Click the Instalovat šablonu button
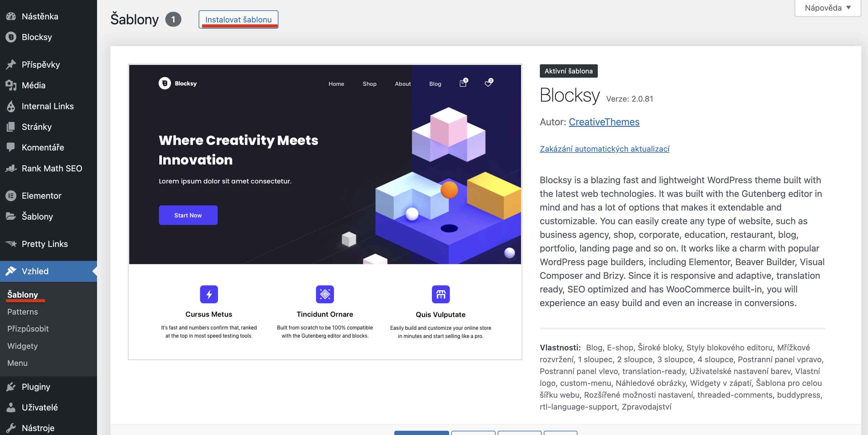 (238, 19)
